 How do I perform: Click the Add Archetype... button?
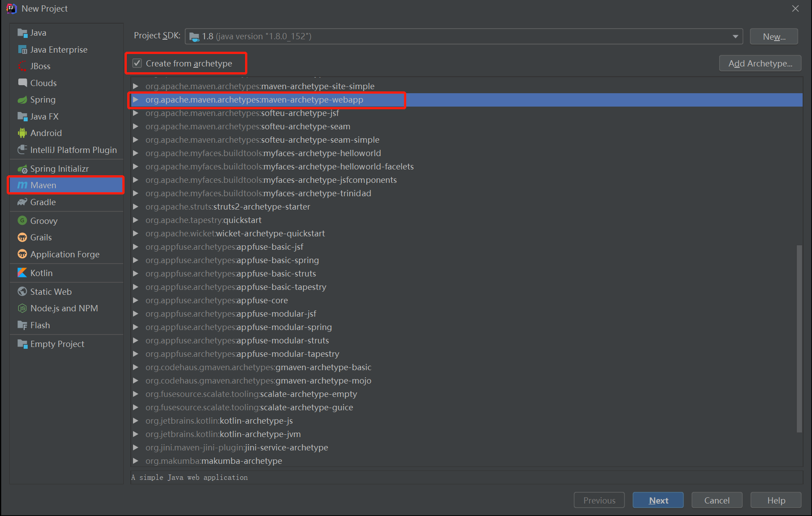pyautogui.click(x=760, y=63)
